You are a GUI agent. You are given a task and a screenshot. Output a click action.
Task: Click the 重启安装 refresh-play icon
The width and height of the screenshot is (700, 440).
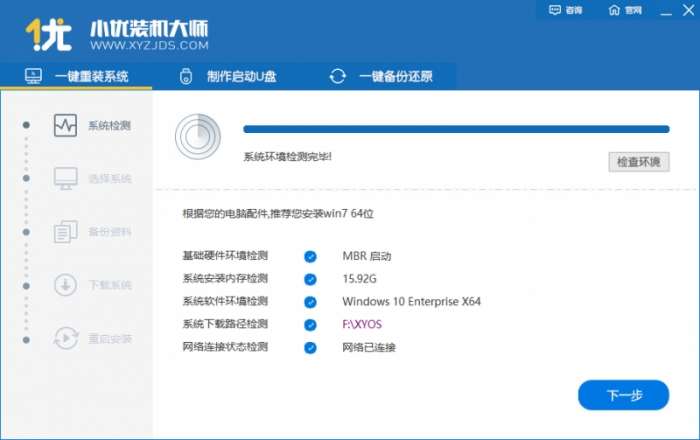pyautogui.click(x=66, y=338)
